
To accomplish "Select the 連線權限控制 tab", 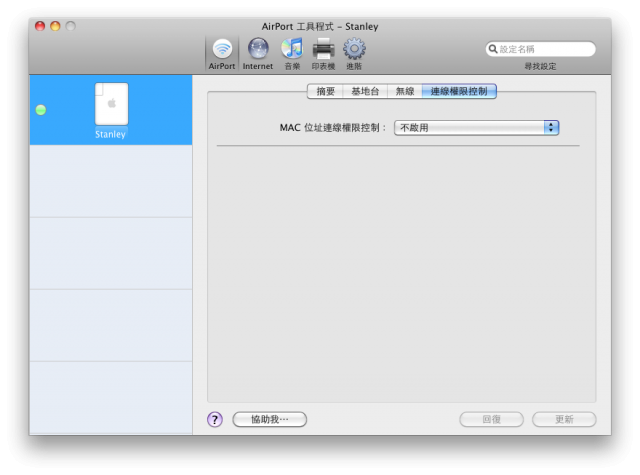I will (x=459, y=91).
